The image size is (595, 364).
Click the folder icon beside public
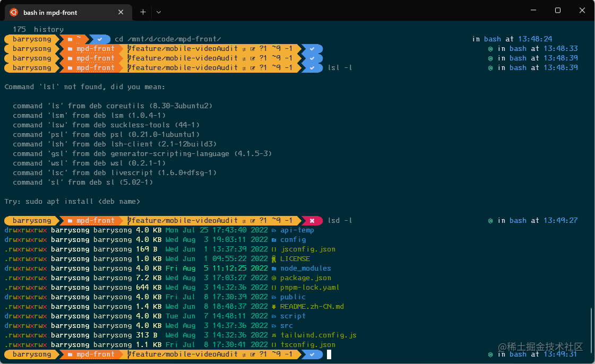coord(274,297)
